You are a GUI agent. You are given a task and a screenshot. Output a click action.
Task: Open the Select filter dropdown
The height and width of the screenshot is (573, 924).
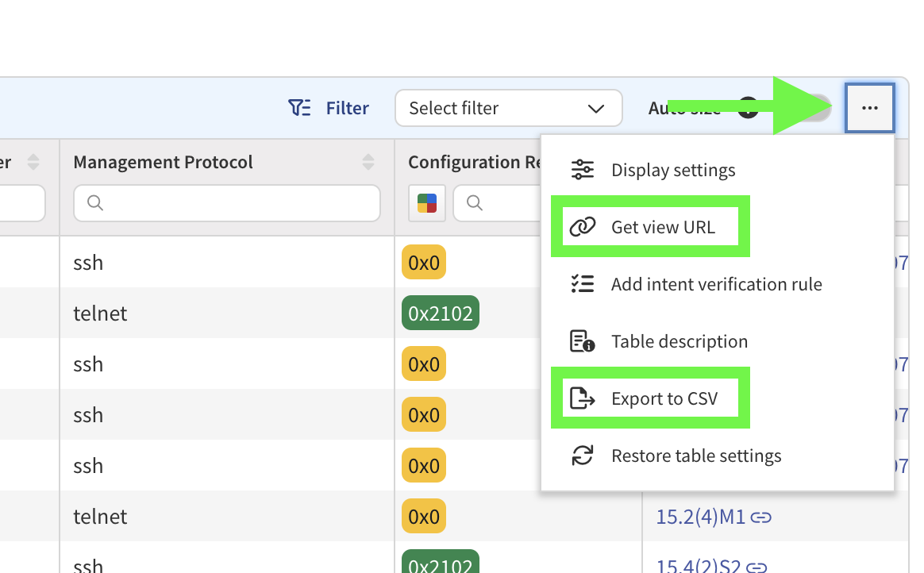tap(508, 108)
